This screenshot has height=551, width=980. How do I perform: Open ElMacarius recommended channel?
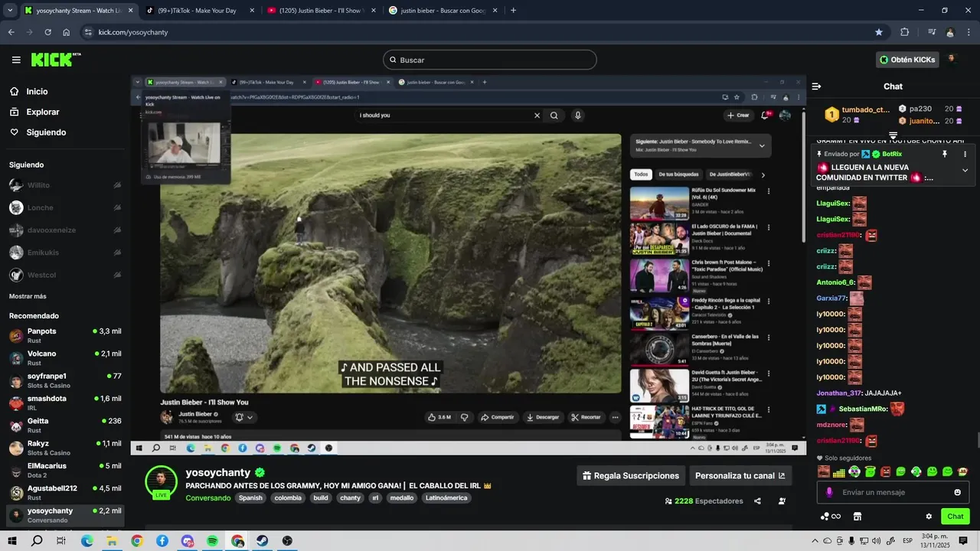point(65,470)
